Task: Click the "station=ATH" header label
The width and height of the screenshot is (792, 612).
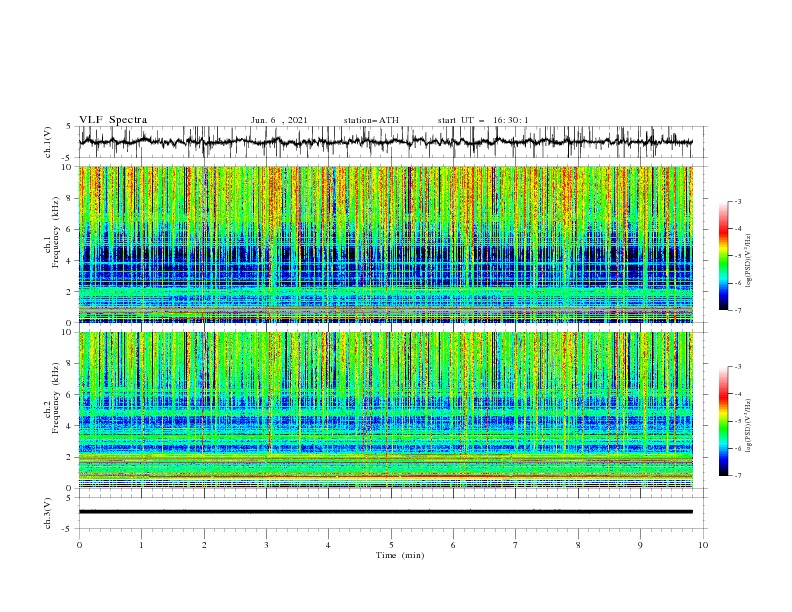Action: (371, 120)
